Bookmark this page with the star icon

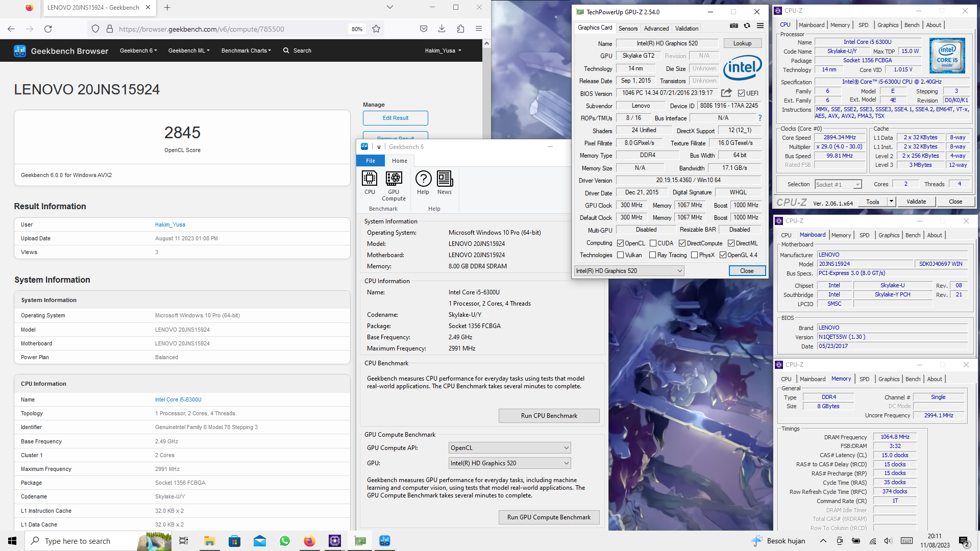tap(376, 29)
